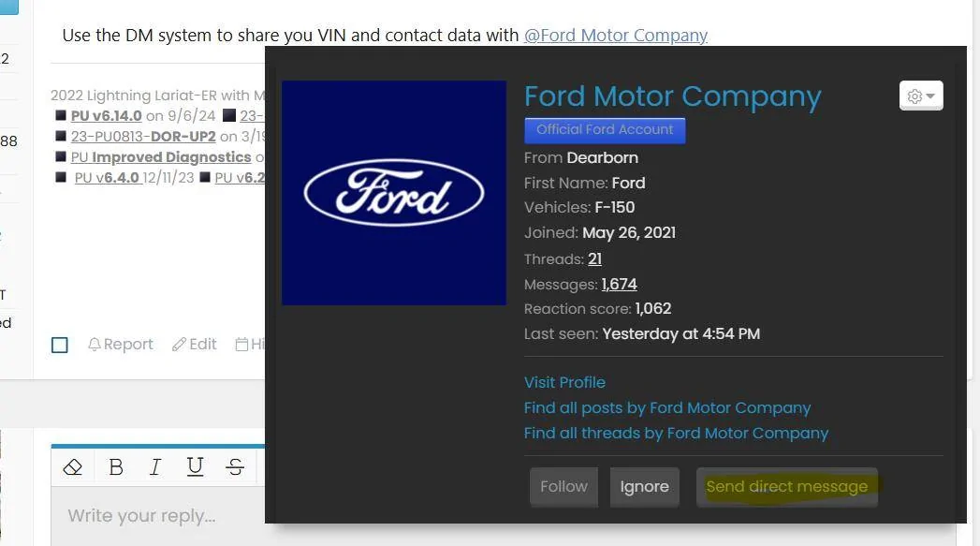The image size is (980, 546).
Task: Find all posts by Ford Motor Company
Action: [x=666, y=407]
